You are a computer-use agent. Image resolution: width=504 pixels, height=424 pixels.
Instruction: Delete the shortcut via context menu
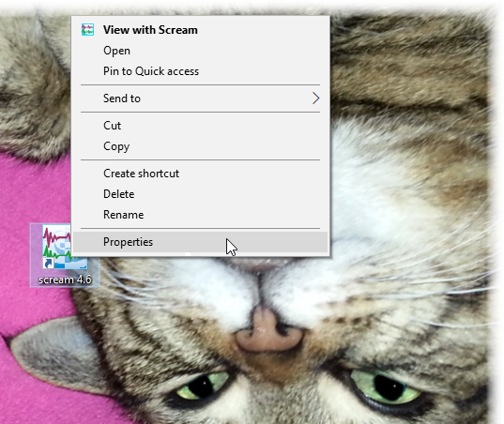pos(200,194)
